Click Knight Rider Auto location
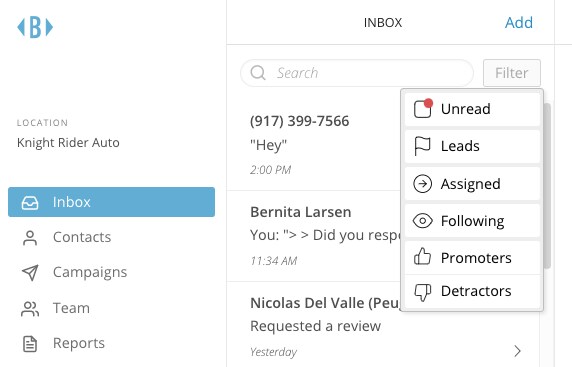The height and width of the screenshot is (367, 572). pos(68,143)
